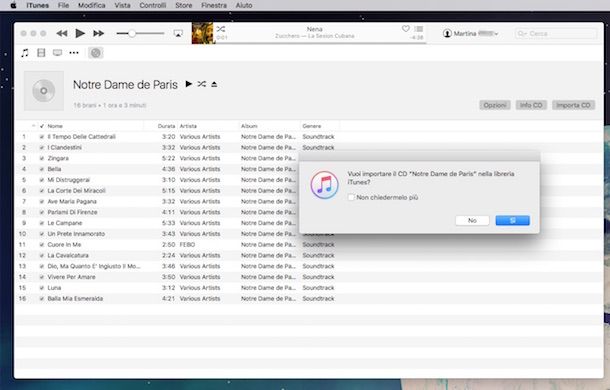Toggle checkbox for Mi Distruggerai
The width and height of the screenshot is (610, 390).
[42, 180]
